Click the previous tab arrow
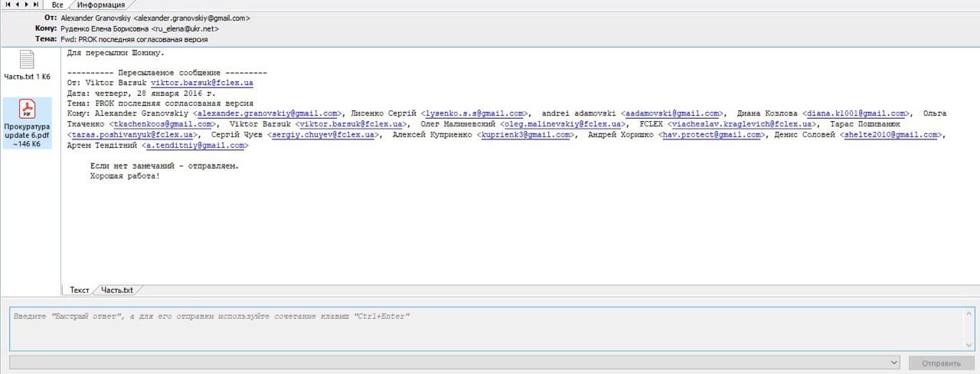980x374 pixels. coord(17,5)
